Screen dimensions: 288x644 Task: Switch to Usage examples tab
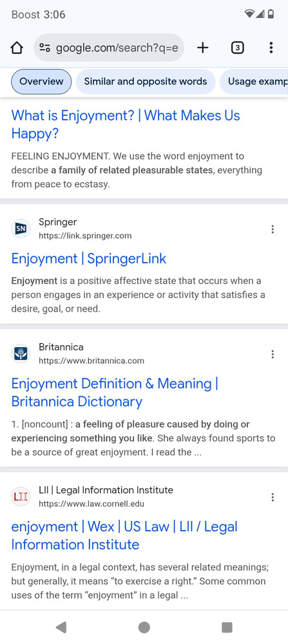click(x=254, y=81)
